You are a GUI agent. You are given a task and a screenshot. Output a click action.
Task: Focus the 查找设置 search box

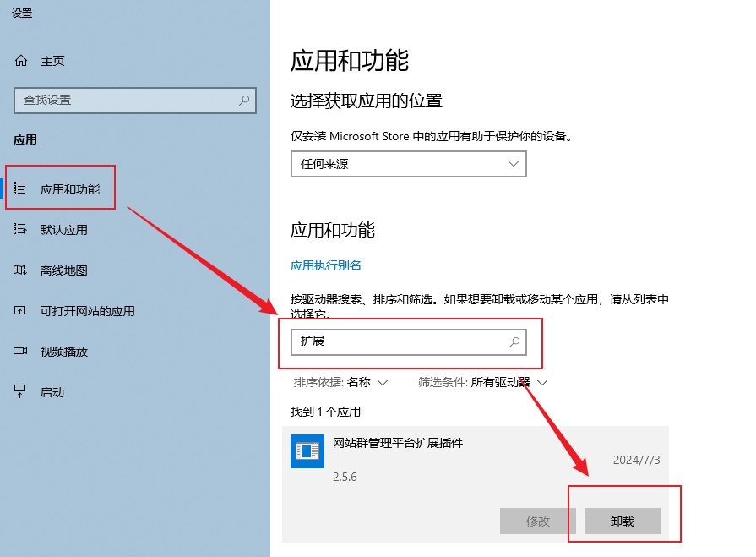[x=135, y=101]
